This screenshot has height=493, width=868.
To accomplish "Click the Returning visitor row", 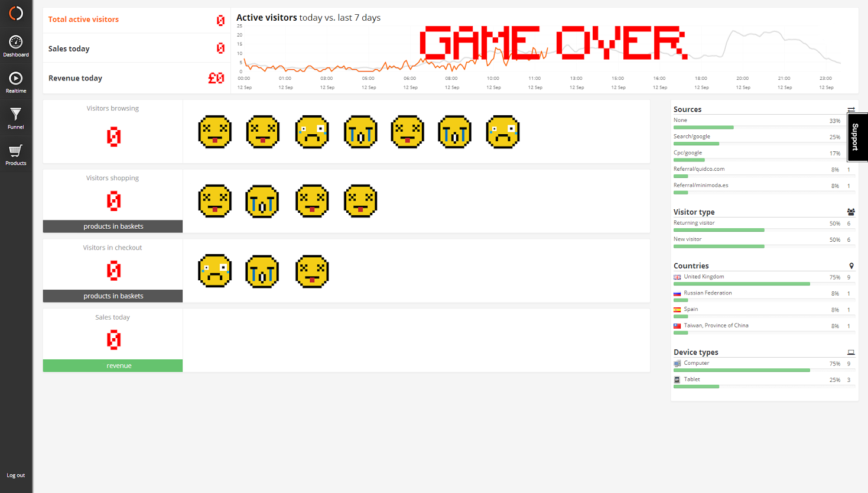I will [x=765, y=225].
